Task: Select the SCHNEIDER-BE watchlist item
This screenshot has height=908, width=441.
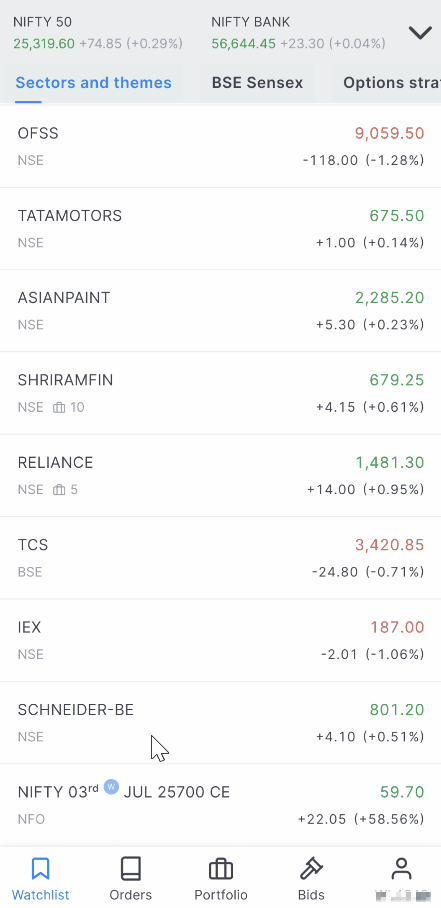Action: pos(220,722)
